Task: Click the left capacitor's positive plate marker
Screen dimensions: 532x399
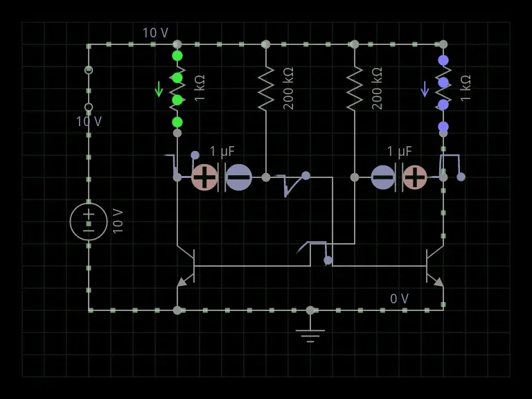Action: tap(204, 177)
